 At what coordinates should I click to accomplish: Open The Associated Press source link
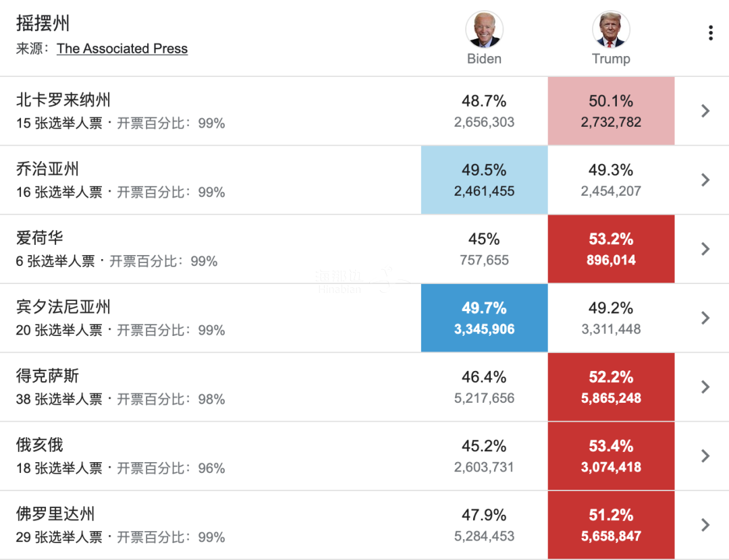(122, 49)
